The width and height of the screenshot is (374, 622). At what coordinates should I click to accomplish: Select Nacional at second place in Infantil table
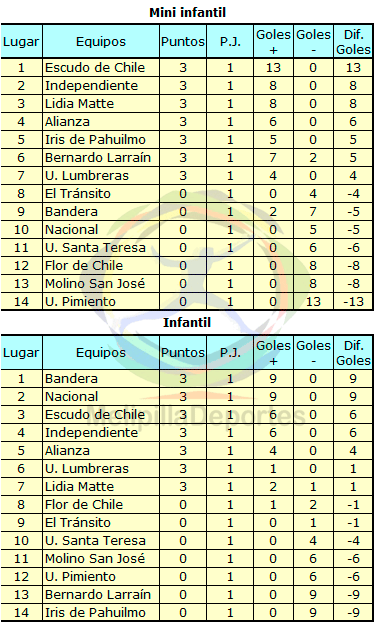pyautogui.click(x=71, y=397)
